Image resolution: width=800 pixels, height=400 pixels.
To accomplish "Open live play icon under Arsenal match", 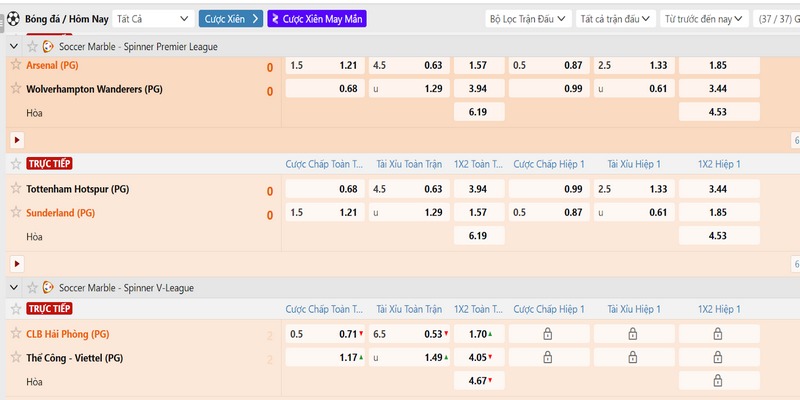I will coord(16,140).
